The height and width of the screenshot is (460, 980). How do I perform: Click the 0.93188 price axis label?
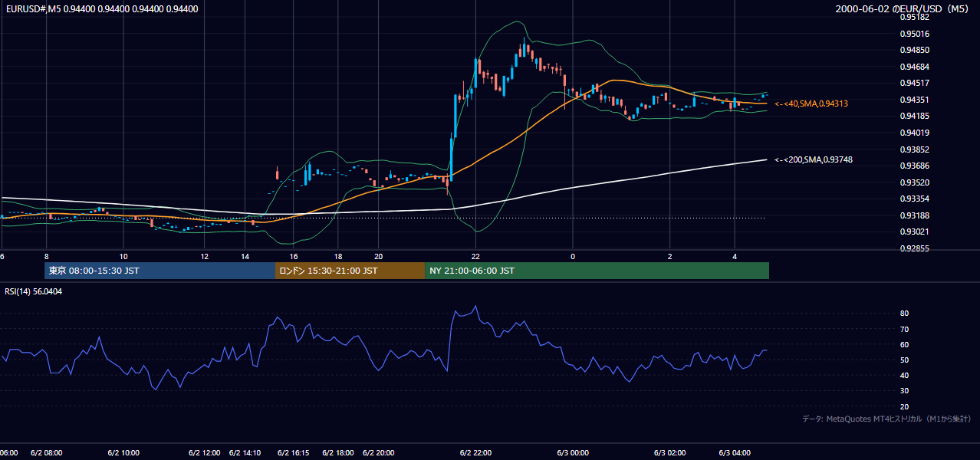tap(915, 215)
